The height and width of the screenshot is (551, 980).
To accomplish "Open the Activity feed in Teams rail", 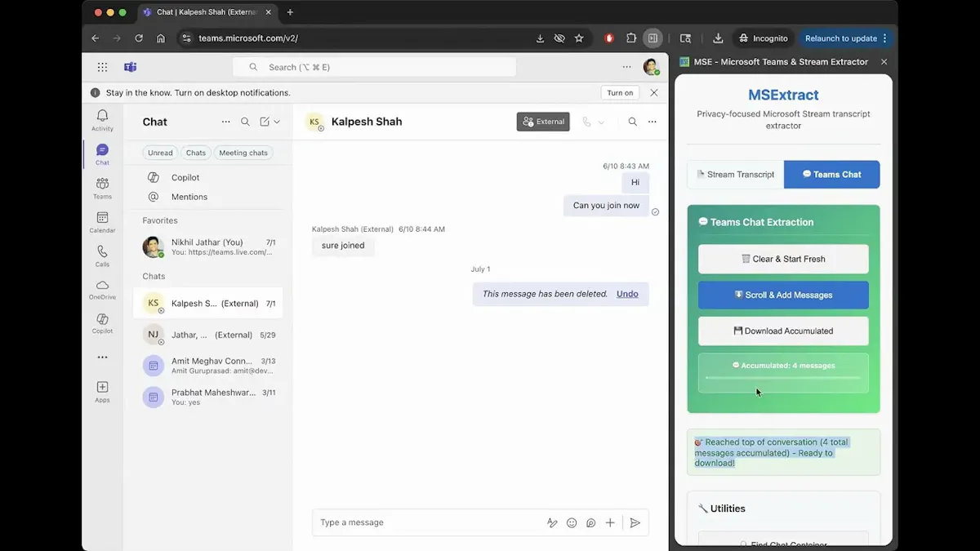I will click(x=102, y=120).
